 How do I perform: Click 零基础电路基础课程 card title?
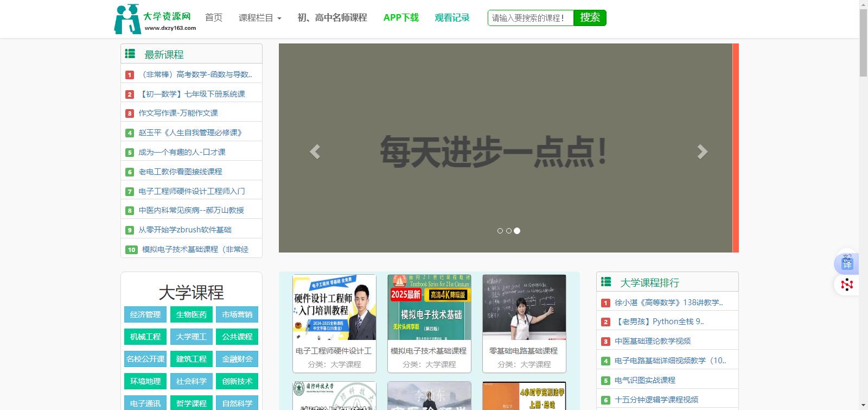(x=524, y=351)
